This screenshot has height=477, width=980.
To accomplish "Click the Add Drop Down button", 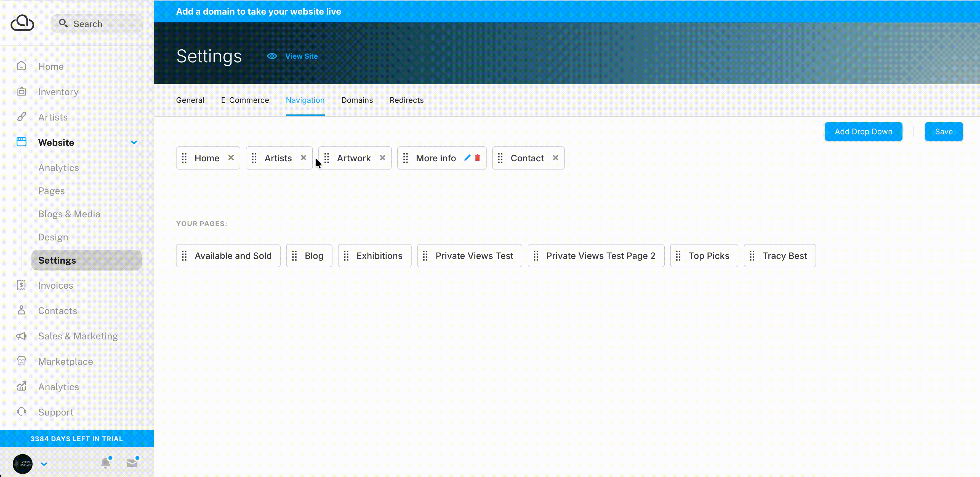I will 863,132.
